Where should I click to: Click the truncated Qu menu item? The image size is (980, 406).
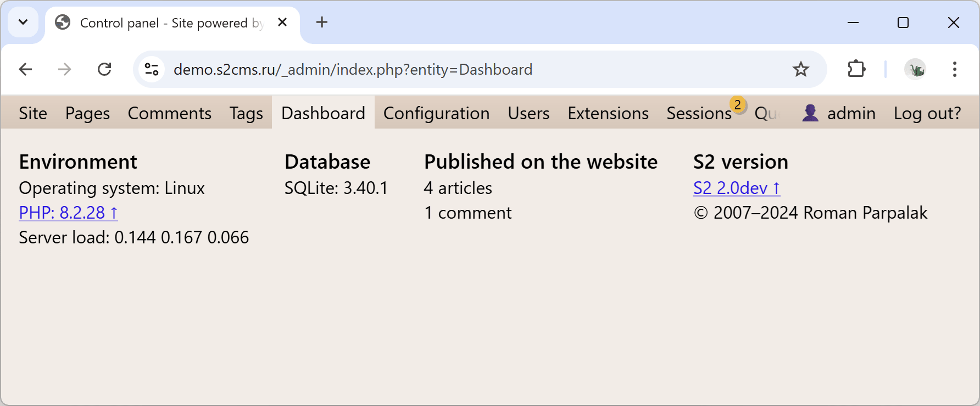tap(767, 113)
